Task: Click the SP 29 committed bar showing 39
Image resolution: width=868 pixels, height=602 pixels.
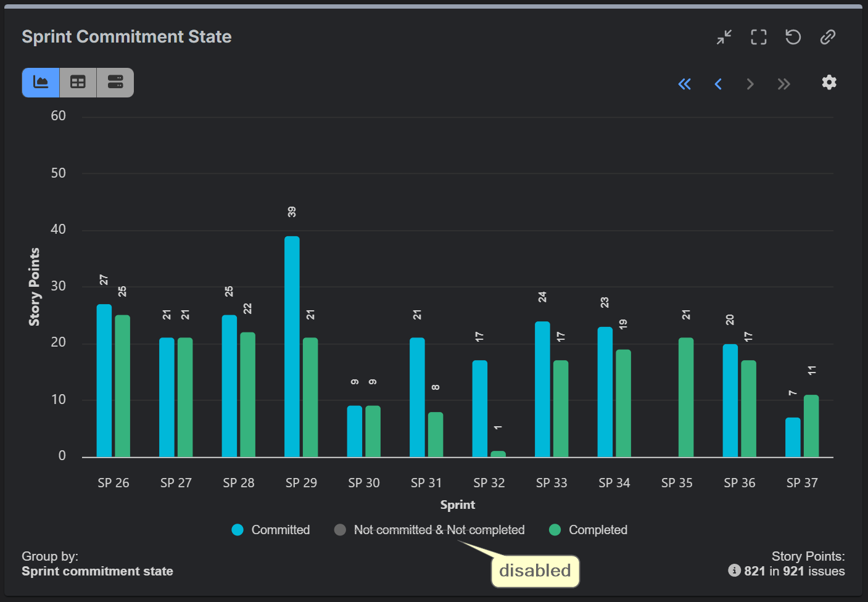Action: pyautogui.click(x=292, y=346)
